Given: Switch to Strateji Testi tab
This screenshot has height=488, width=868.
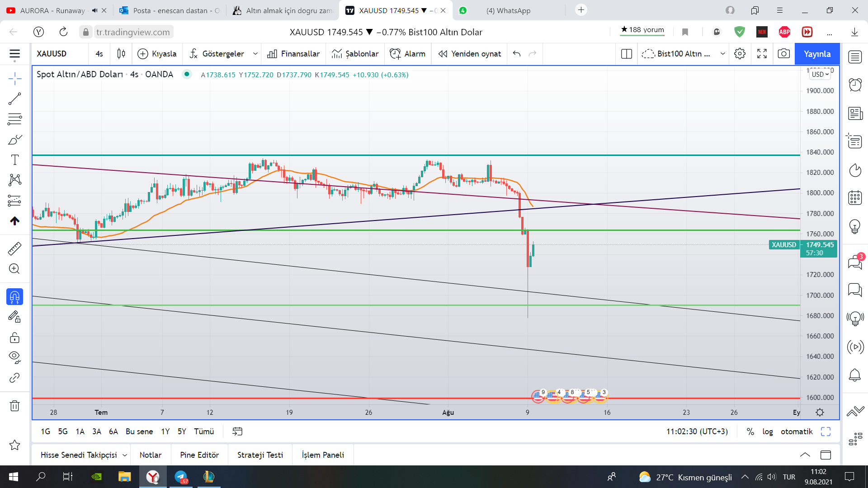Looking at the screenshot, I should point(260,455).
